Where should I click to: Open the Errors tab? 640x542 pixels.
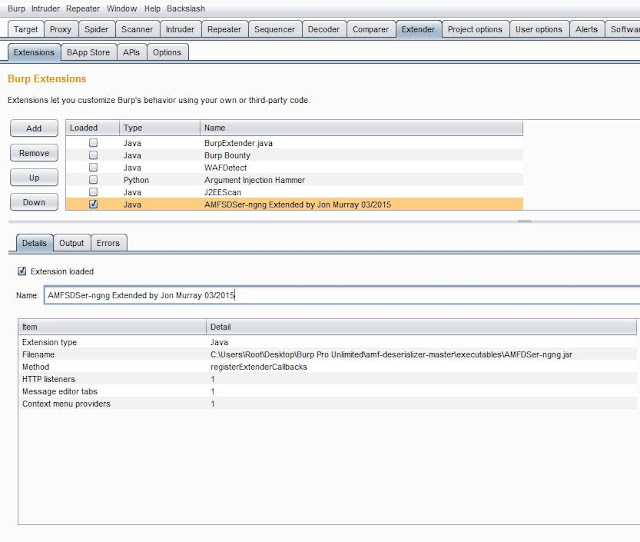pyautogui.click(x=108, y=243)
